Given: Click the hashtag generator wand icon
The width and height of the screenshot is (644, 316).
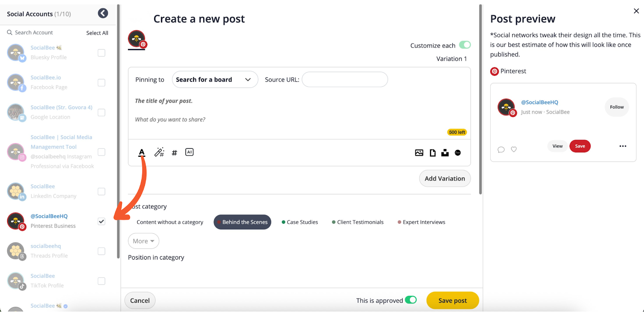Looking at the screenshot, I should coord(159,152).
